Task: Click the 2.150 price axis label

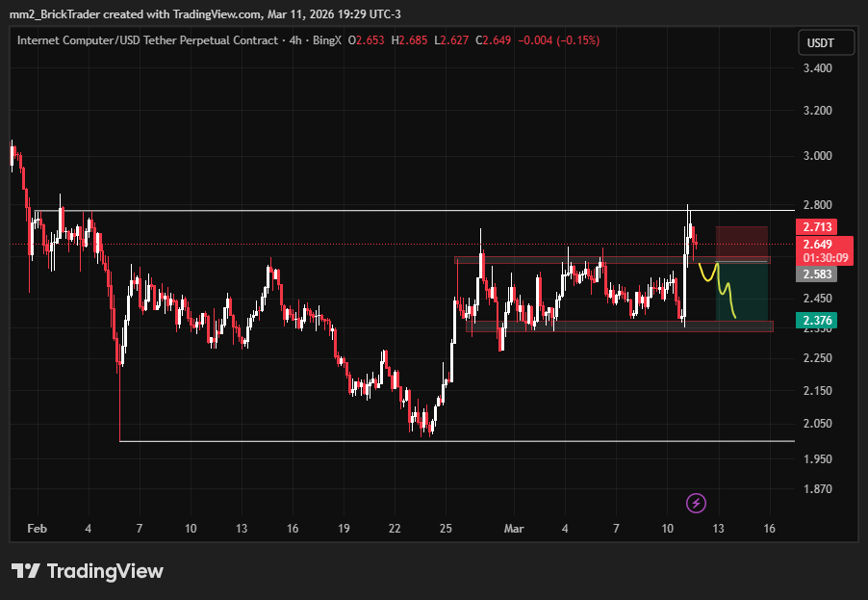Action: coord(818,391)
